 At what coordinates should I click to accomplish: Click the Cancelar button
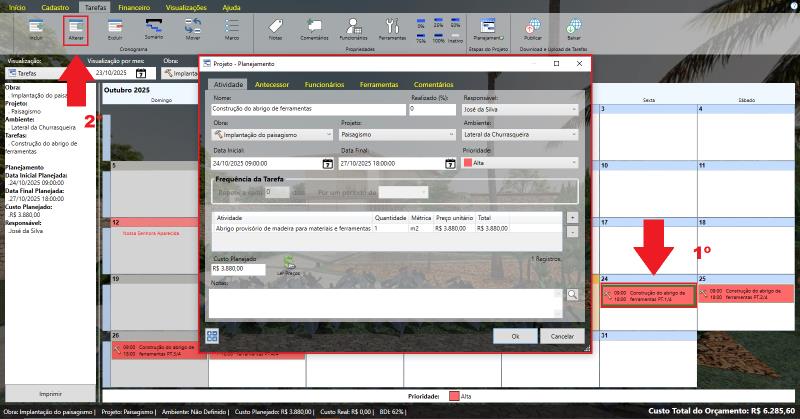pos(562,337)
